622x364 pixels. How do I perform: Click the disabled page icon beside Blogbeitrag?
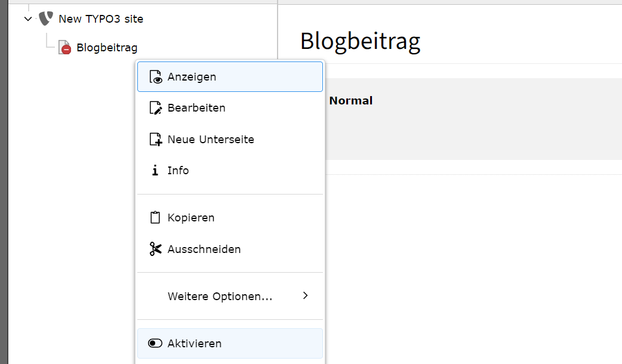tap(64, 47)
